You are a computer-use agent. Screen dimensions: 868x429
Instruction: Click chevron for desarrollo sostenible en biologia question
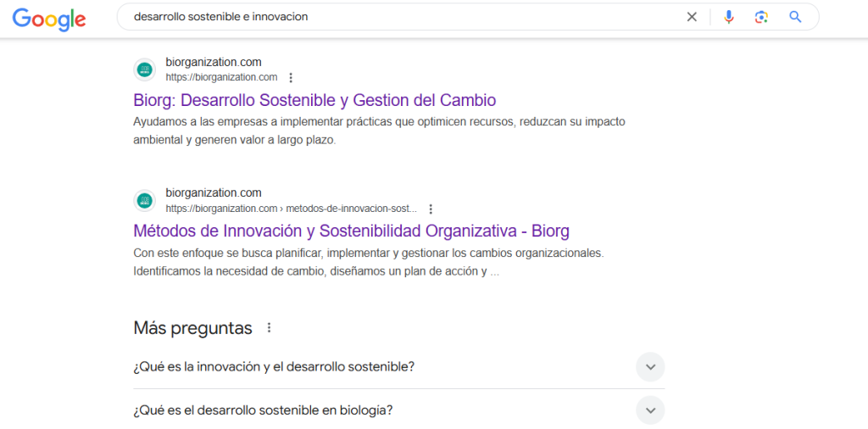pos(650,410)
